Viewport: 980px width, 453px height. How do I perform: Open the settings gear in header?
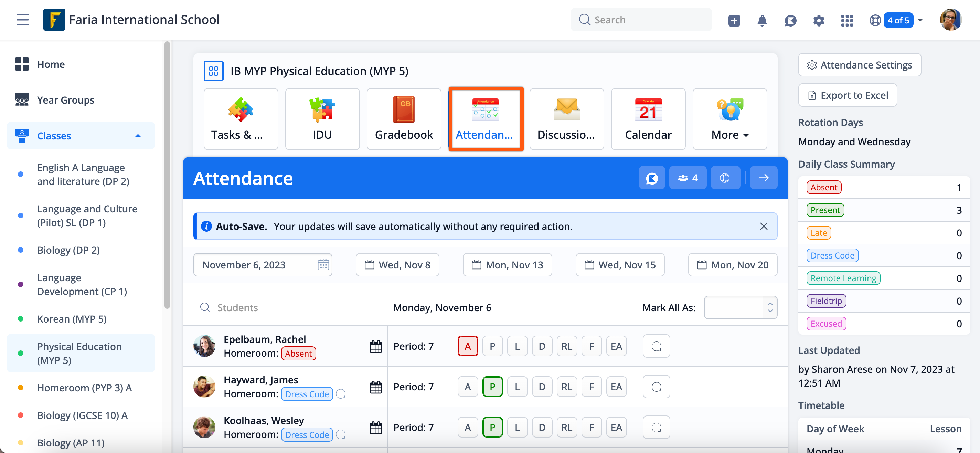(819, 20)
